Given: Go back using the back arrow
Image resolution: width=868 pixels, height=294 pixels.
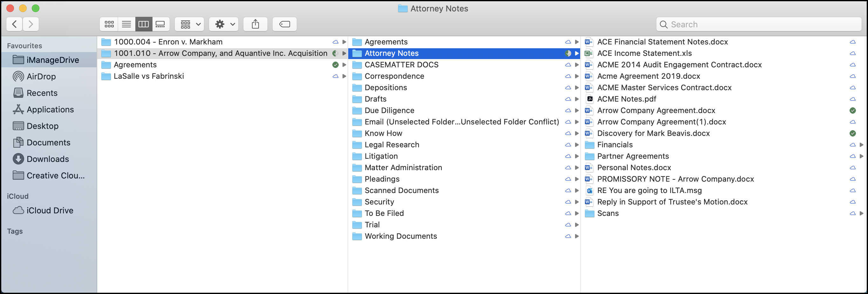Looking at the screenshot, I should point(15,24).
